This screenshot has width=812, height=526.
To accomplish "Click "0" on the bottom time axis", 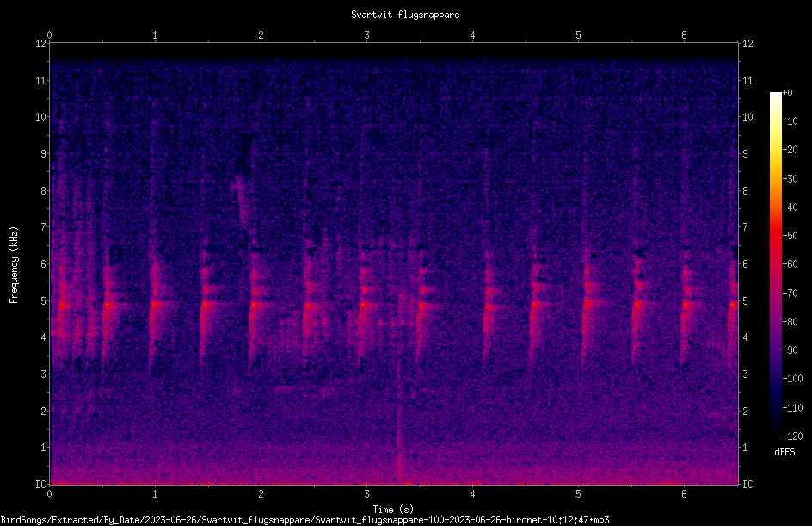I will pyautogui.click(x=49, y=494).
